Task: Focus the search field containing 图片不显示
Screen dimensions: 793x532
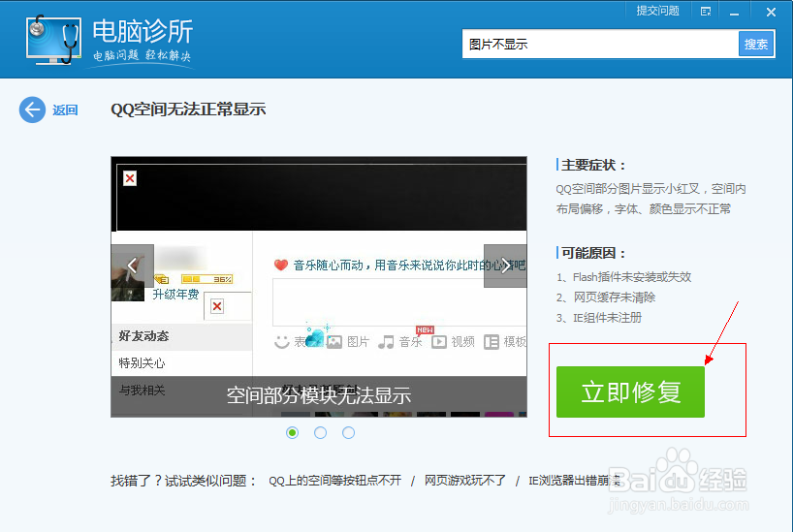Action: click(600, 44)
